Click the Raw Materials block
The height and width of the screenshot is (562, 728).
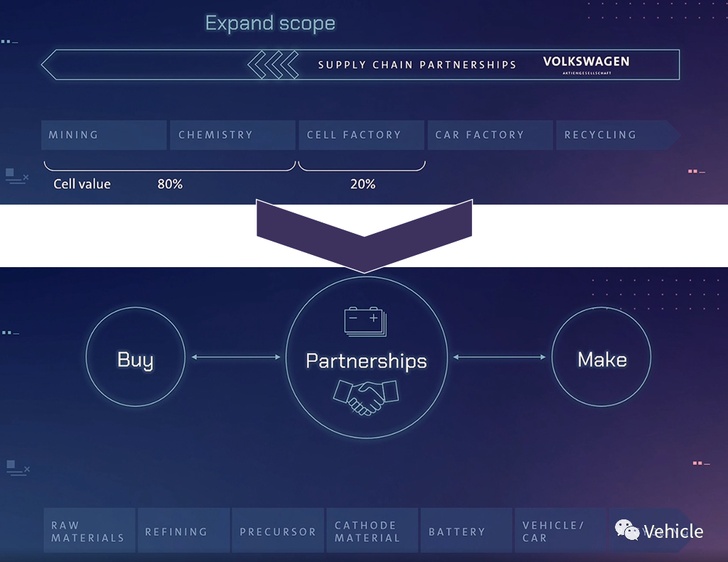[x=89, y=531]
